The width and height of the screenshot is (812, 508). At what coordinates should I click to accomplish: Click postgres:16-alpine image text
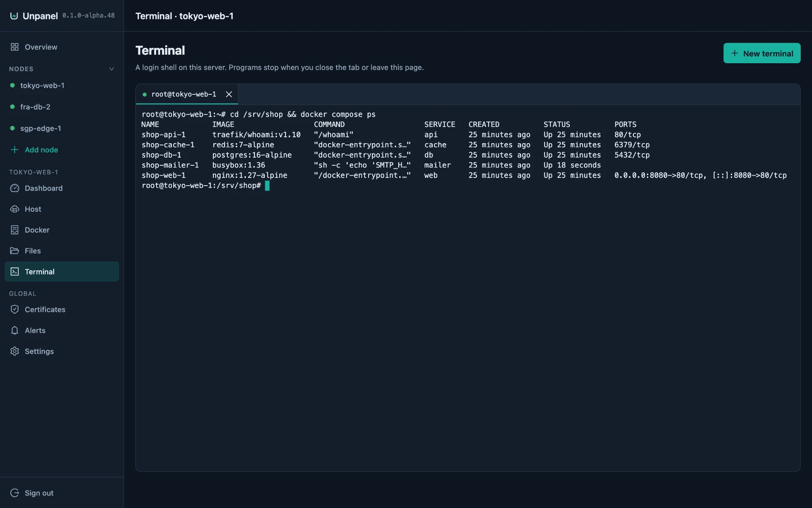(x=252, y=155)
